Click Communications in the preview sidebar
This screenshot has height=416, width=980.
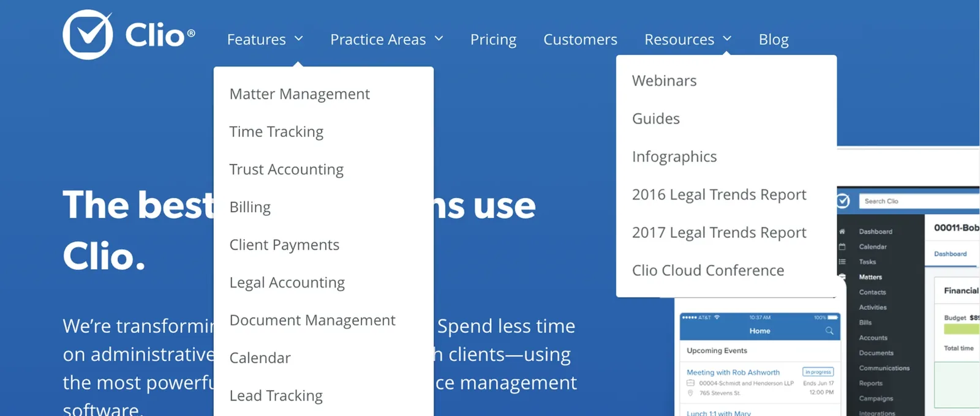884,368
